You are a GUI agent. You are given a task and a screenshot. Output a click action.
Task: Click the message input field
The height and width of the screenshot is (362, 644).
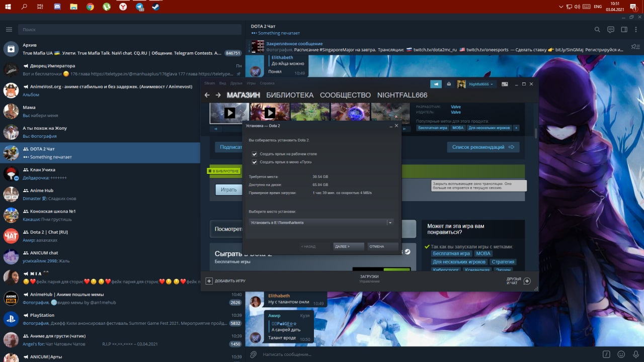point(430,354)
